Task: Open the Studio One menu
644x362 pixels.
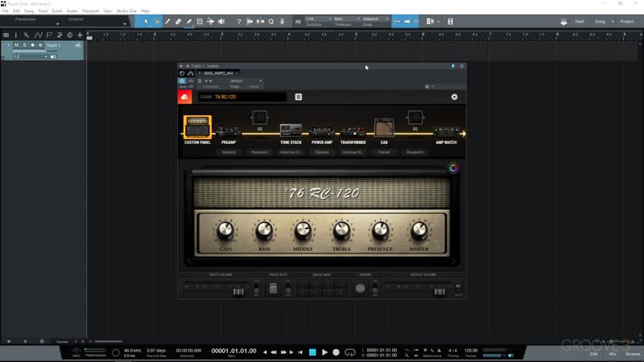Action: (126, 11)
